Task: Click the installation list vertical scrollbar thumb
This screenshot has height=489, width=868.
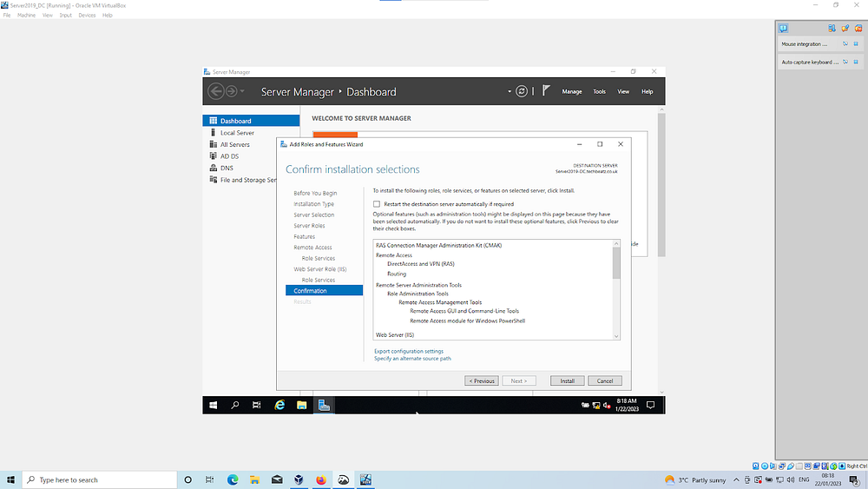Action: point(616,263)
